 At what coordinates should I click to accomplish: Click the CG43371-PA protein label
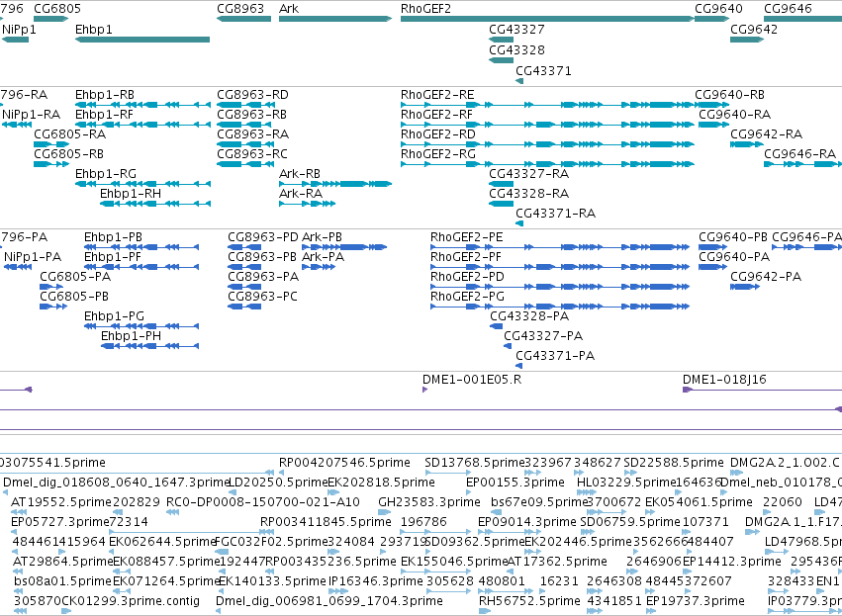(555, 356)
